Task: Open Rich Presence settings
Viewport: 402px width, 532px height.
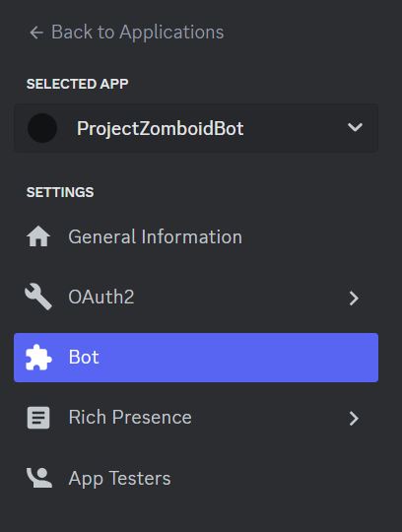Action: coord(130,418)
